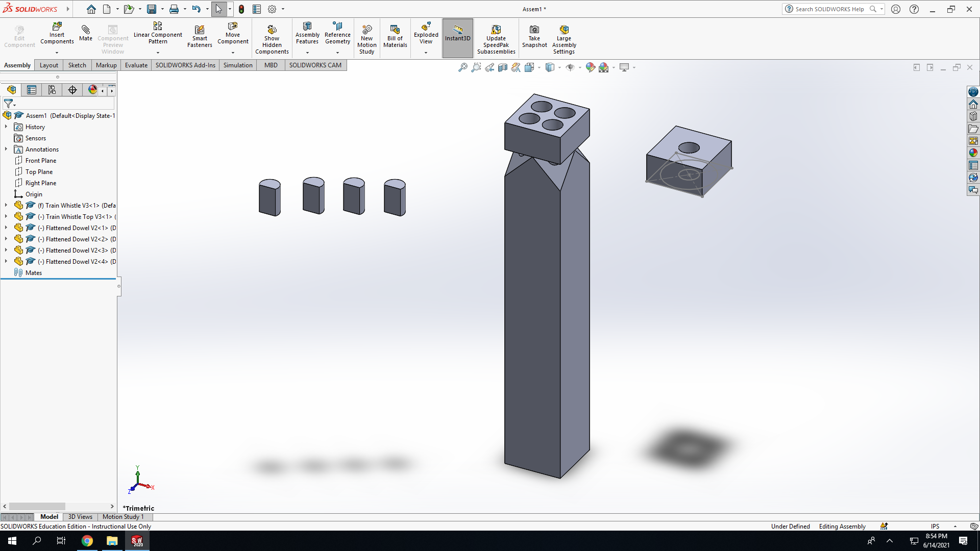Screen dimensions: 980x551
Task: Select Right Plane in feature tree
Action: tap(41, 183)
